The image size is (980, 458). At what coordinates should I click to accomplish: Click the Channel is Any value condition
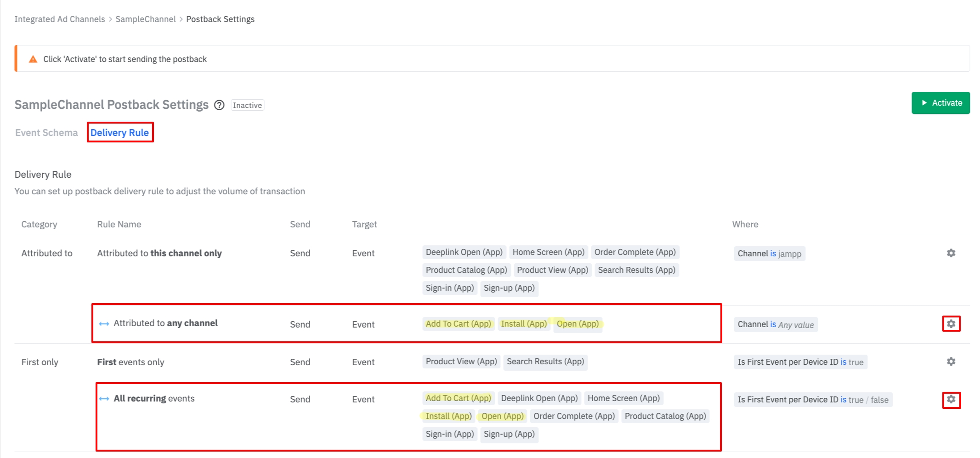775,324
